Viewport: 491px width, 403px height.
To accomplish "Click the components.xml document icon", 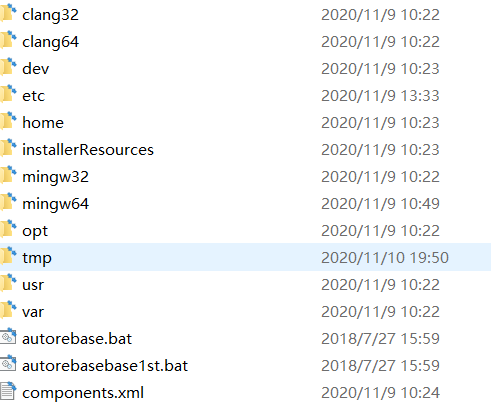I will point(8,391).
